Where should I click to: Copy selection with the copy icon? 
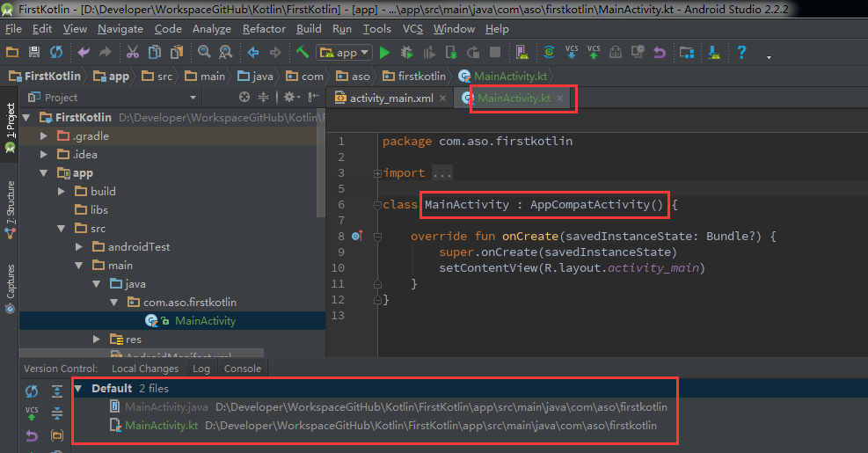[155, 53]
